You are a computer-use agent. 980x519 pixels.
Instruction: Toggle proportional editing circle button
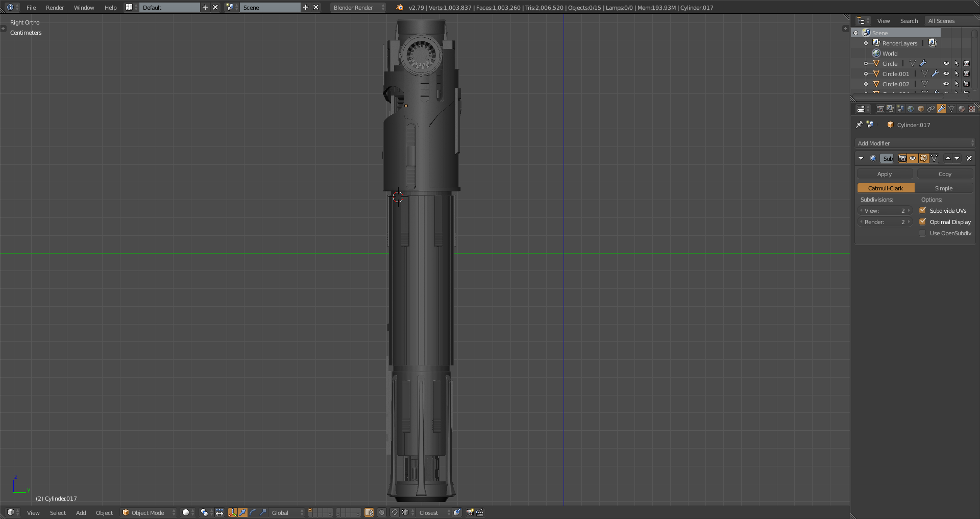(382, 512)
